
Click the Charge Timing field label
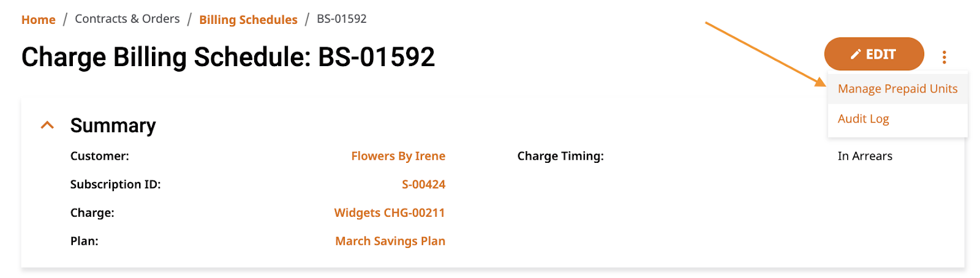[x=560, y=156]
